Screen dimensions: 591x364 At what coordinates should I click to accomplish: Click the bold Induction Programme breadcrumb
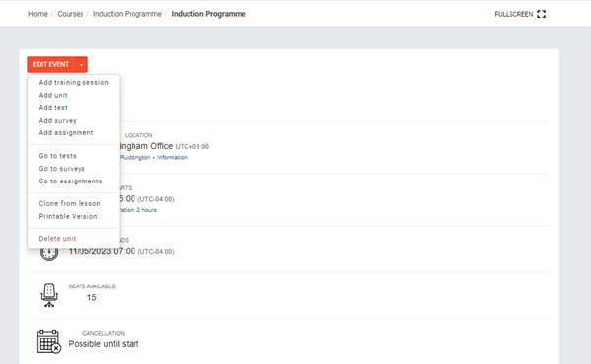(208, 14)
